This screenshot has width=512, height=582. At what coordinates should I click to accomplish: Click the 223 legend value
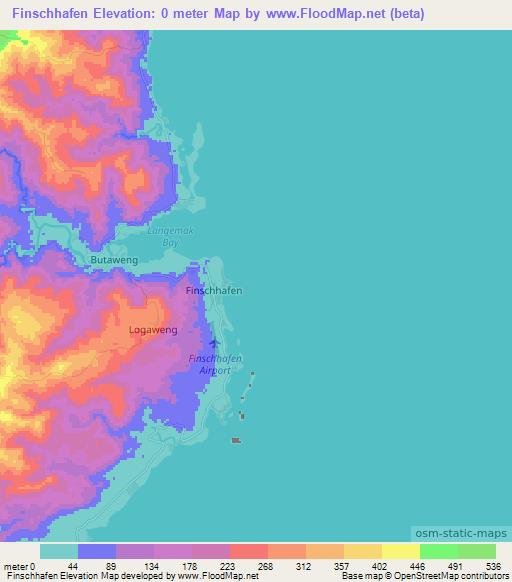pyautogui.click(x=227, y=566)
